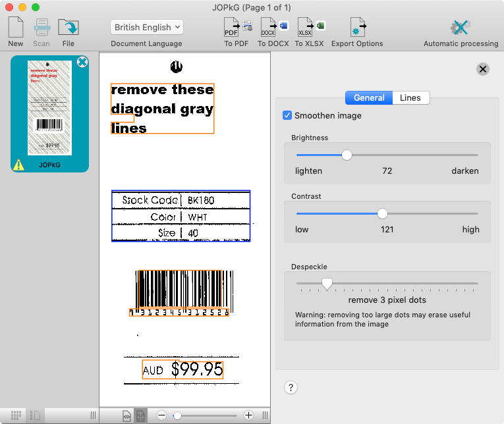Viewport: 504px width, 424px height.
Task: Click the WHT table cell
Action: click(x=198, y=217)
